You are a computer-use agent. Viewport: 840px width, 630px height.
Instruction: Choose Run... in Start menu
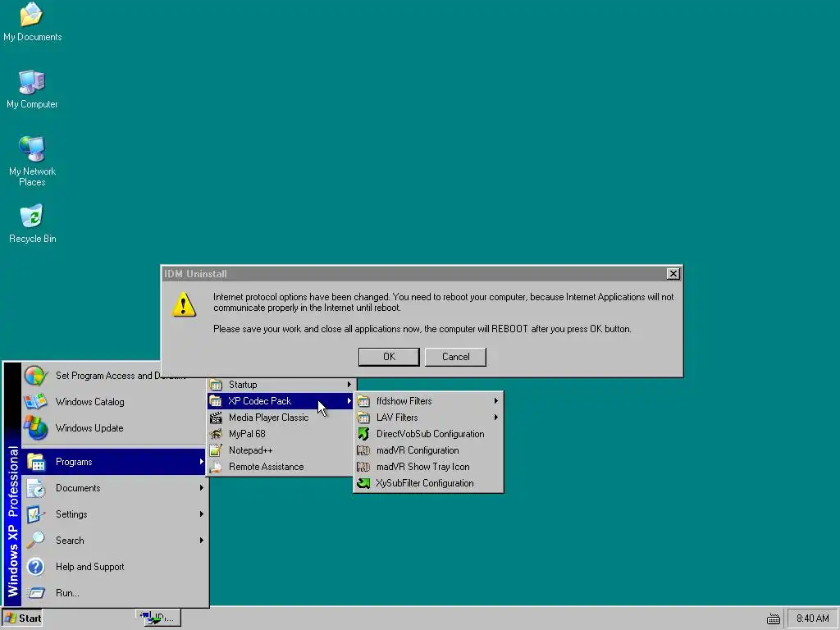pos(115,593)
